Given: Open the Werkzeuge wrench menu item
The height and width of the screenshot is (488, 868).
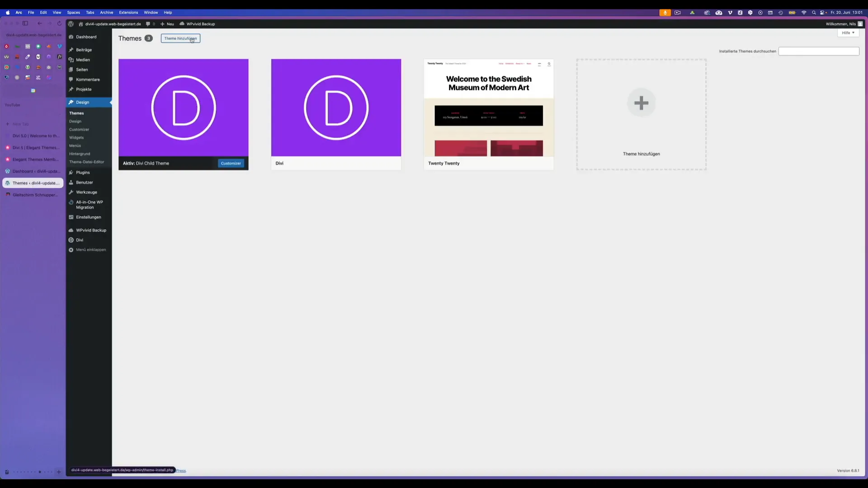Looking at the screenshot, I should coord(89,192).
